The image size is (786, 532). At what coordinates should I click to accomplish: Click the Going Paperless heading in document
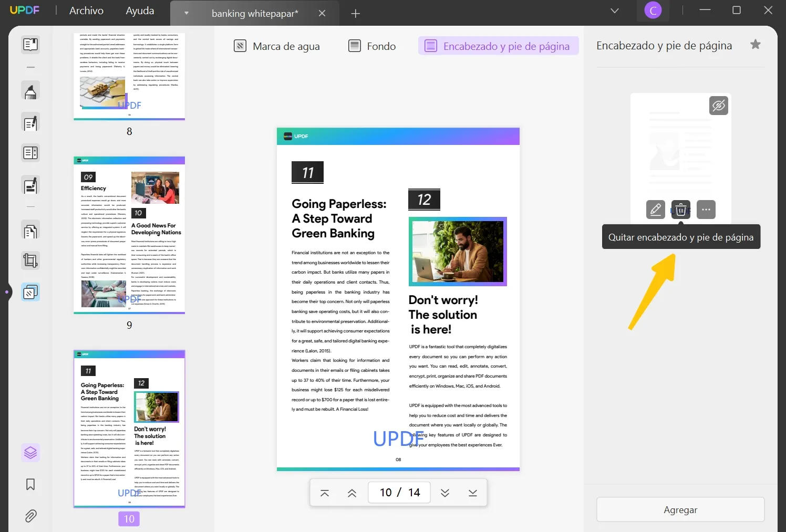[x=339, y=218]
